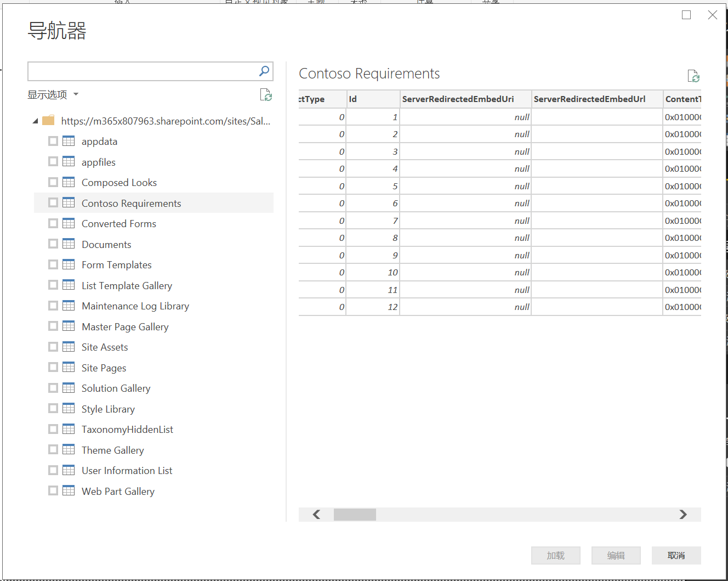Click the Web Part Gallery table icon

tap(68, 490)
